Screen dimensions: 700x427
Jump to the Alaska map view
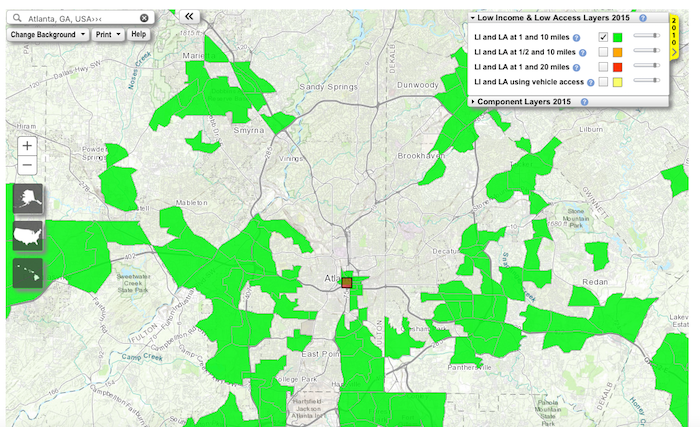click(27, 198)
